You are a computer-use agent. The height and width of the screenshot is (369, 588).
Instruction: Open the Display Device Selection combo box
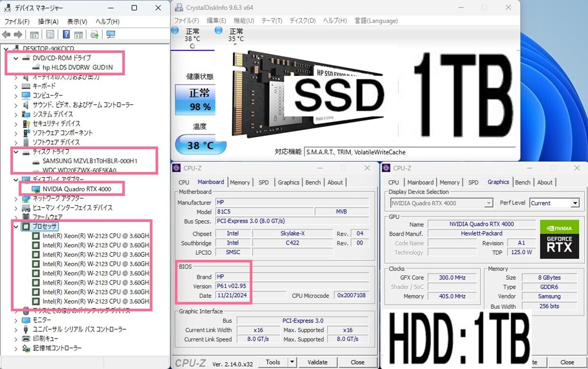[441, 203]
